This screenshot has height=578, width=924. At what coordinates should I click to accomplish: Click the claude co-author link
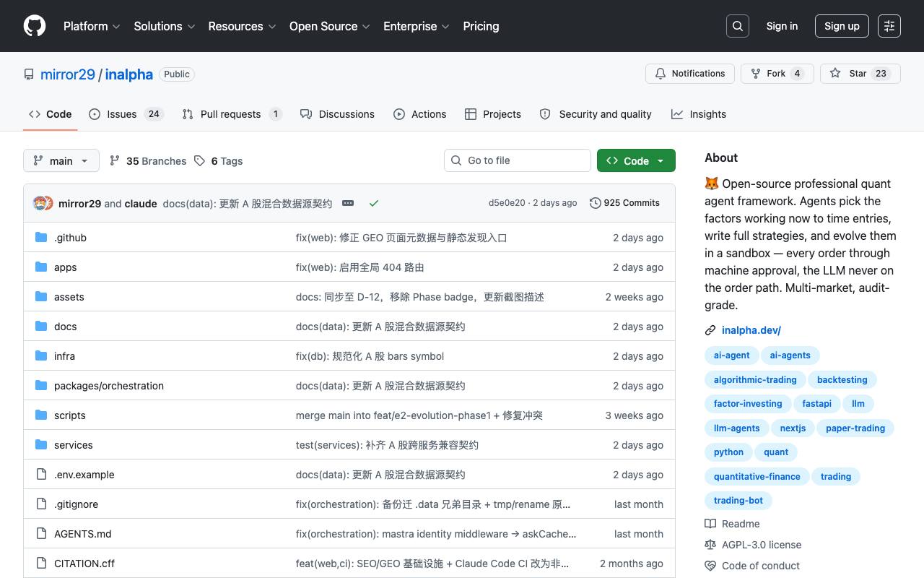(x=141, y=203)
